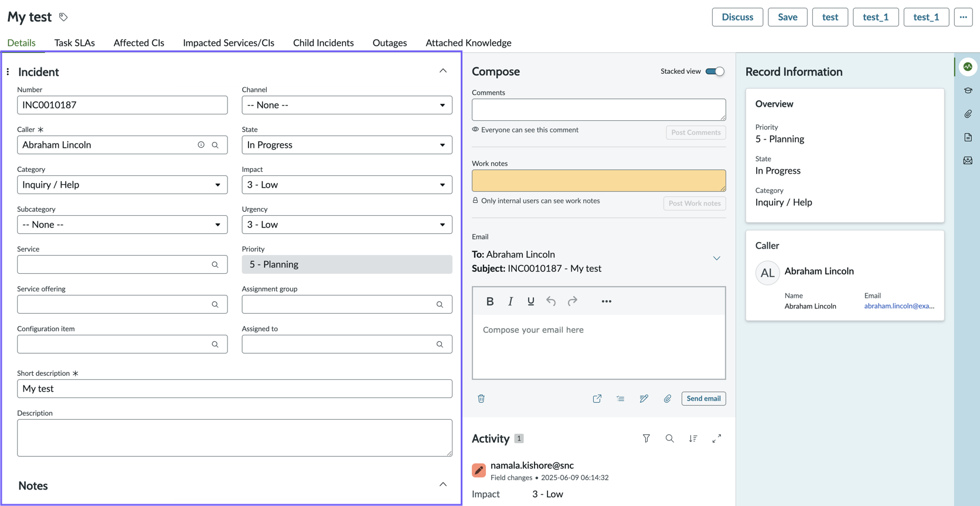The width and height of the screenshot is (980, 506).
Task: Open the green activity sidebar icon
Action: [x=968, y=67]
